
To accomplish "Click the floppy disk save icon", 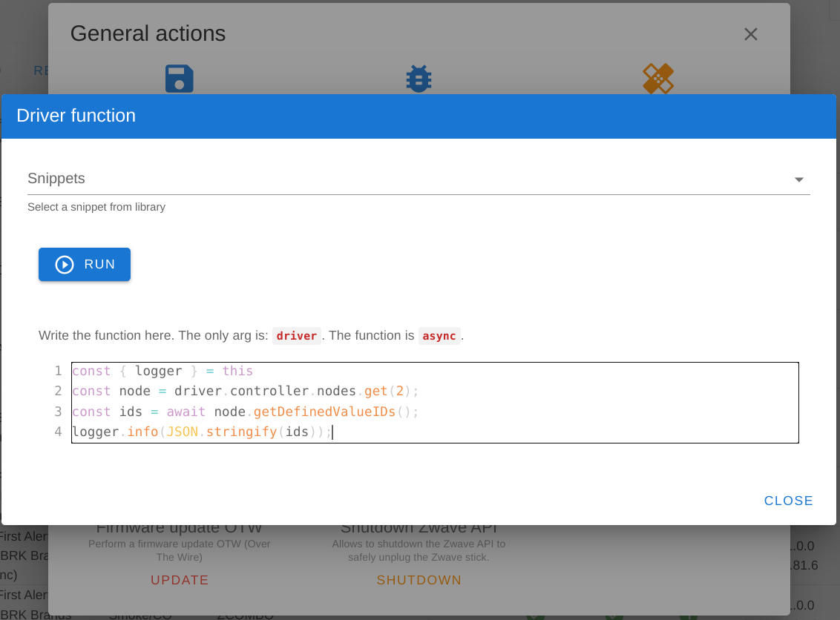I will click(179, 79).
